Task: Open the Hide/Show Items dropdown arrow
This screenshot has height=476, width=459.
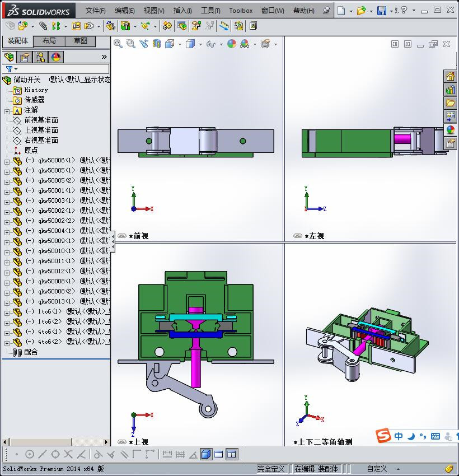Action: 221,45
